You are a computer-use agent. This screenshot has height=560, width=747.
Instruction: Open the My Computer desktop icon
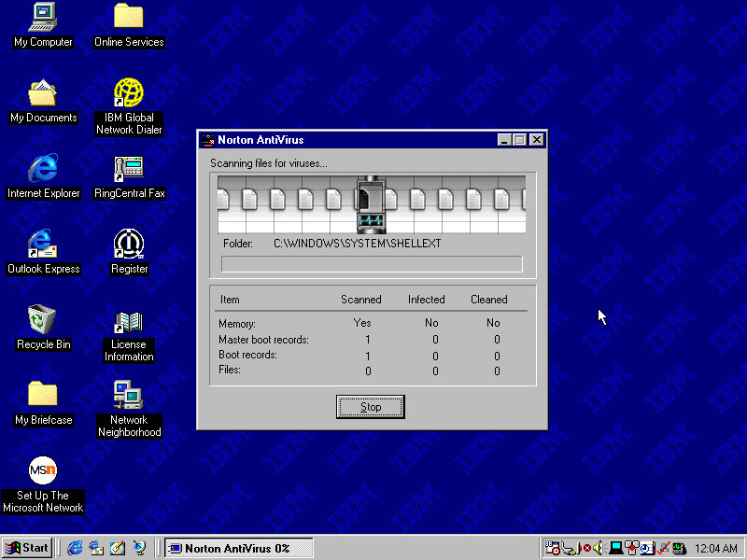tap(43, 19)
